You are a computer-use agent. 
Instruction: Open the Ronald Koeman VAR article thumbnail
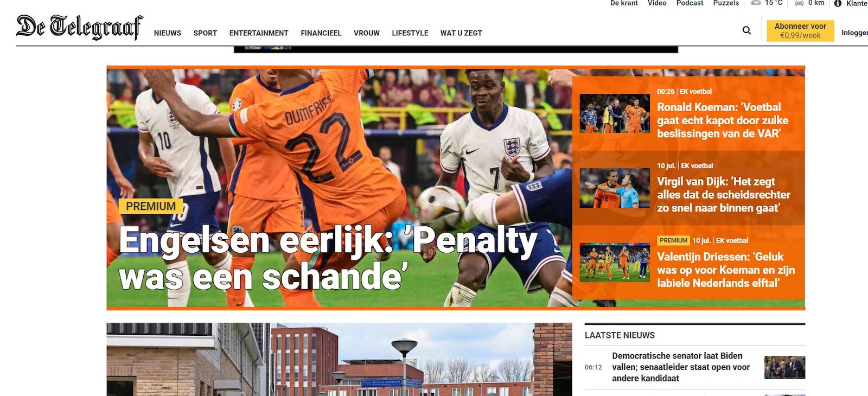point(615,113)
